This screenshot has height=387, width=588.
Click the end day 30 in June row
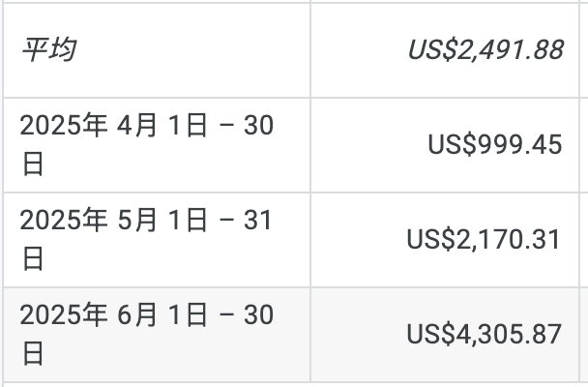tap(258, 315)
